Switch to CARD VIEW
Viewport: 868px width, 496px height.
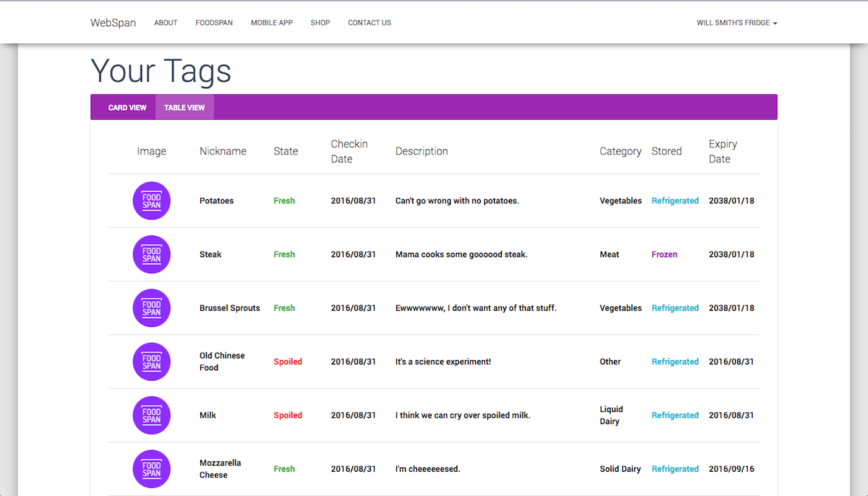pos(127,107)
